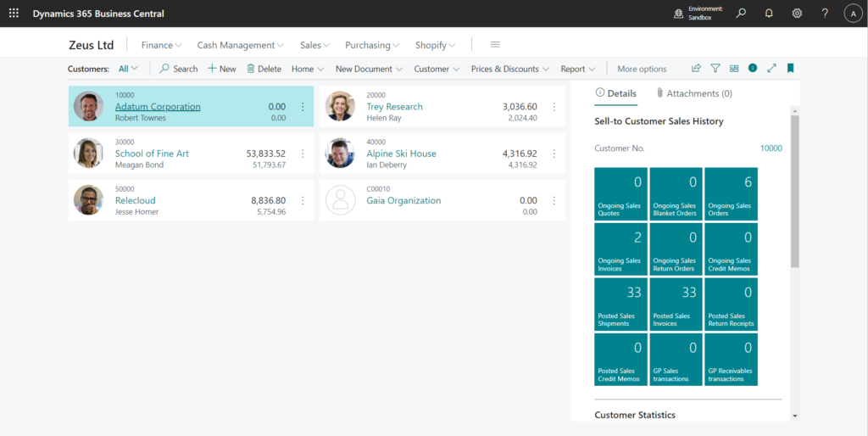
Task: Open the notifications bell
Action: pyautogui.click(x=769, y=14)
